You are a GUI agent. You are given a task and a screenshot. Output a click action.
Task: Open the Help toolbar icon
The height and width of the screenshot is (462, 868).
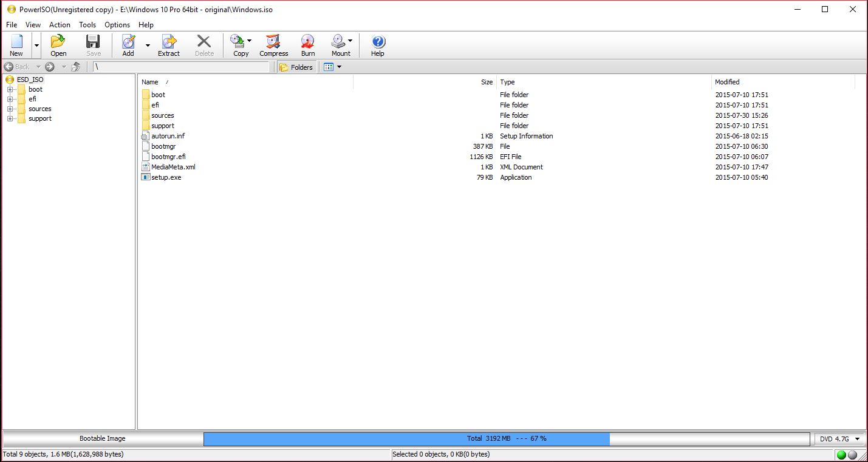[378, 45]
